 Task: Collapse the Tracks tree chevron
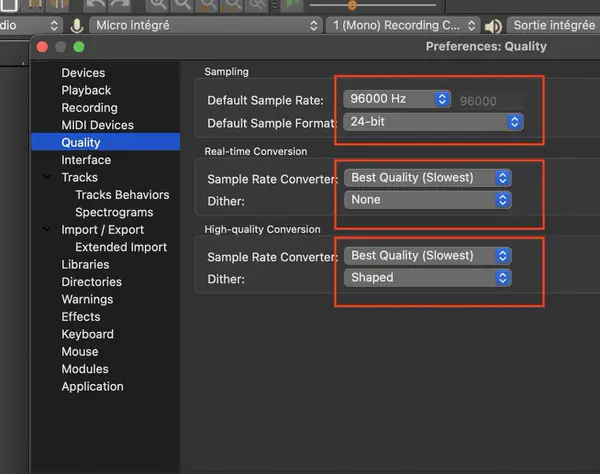coord(47,177)
